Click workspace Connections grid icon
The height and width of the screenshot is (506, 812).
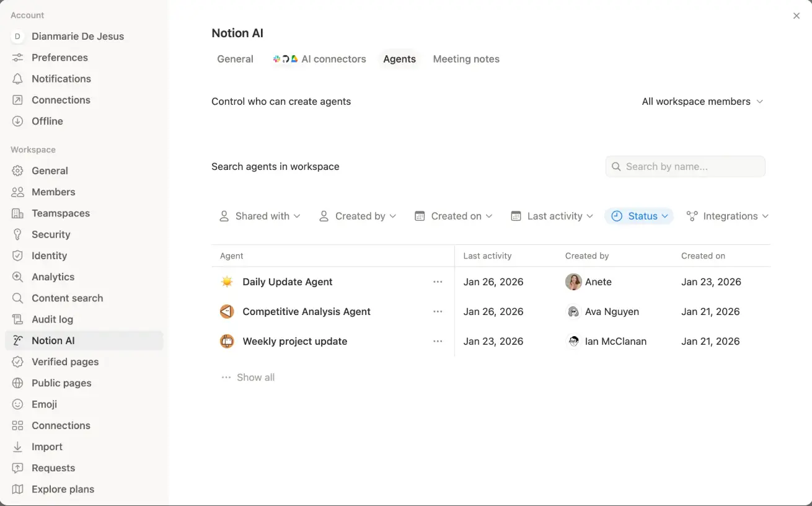pos(18,425)
